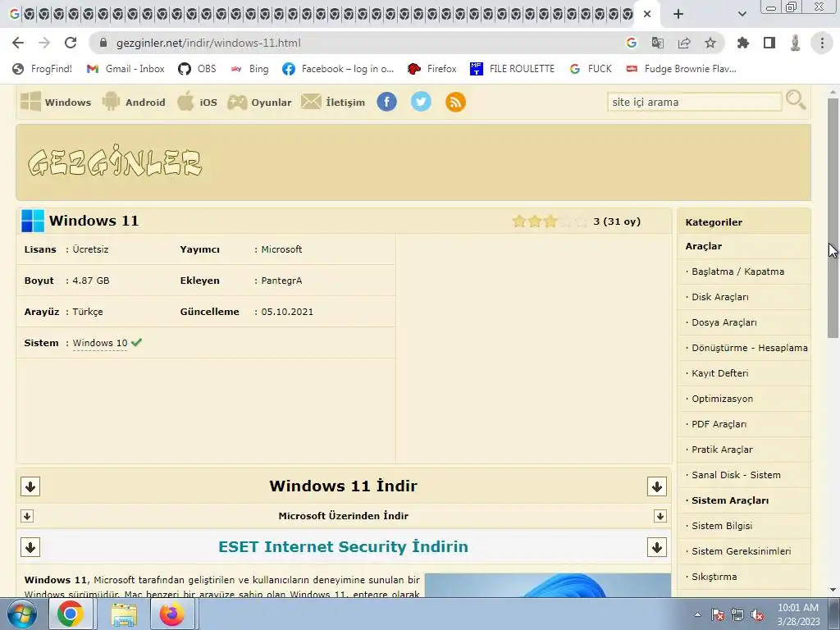Screen dimensions: 840x630
Task: Open Firefox bookmark
Action: coord(431,69)
